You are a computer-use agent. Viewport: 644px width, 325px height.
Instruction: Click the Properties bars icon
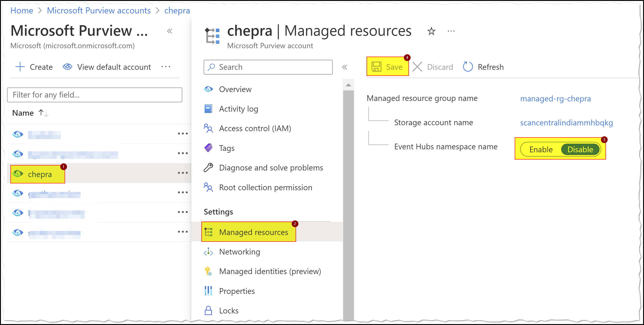[x=208, y=291]
